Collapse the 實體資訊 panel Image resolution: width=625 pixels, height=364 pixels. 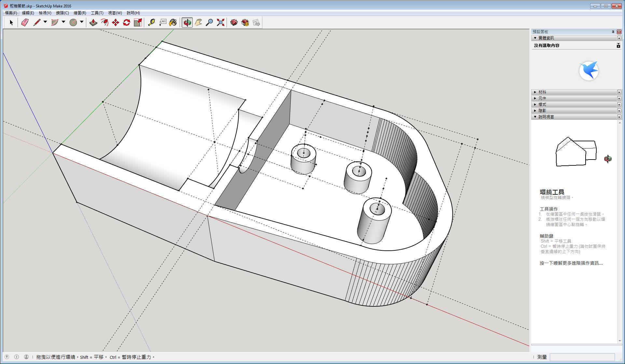pyautogui.click(x=535, y=38)
